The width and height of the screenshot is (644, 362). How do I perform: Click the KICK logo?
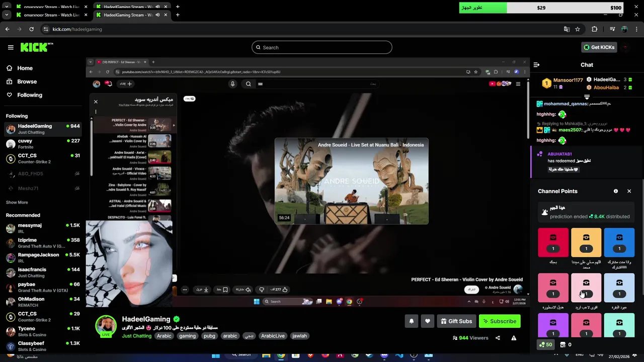(x=37, y=47)
